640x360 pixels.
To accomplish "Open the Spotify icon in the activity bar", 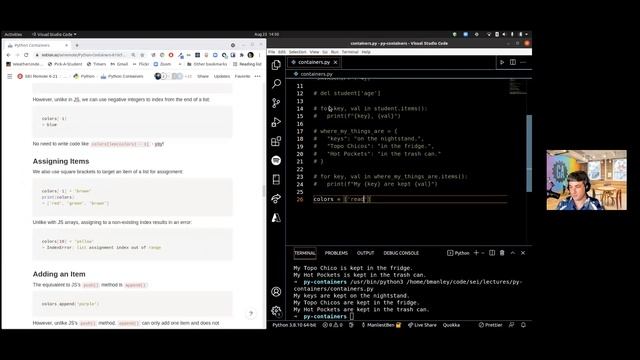I will tap(276, 160).
